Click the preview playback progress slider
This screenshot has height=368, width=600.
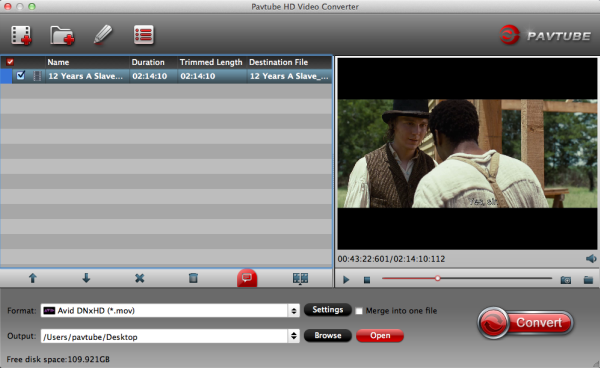467,278
